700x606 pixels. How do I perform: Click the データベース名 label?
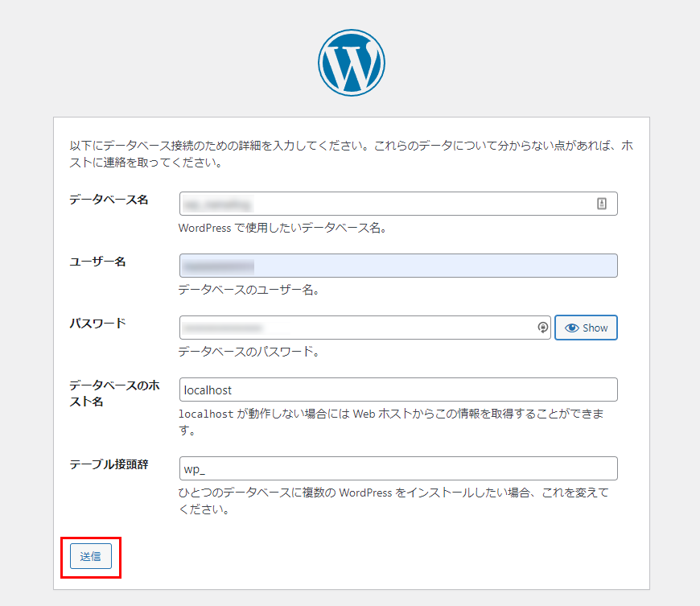point(109,200)
